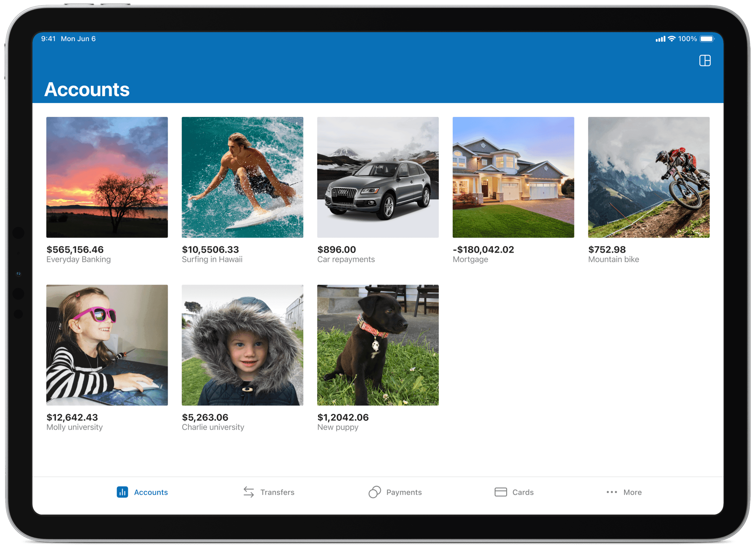Viewport: 756px width, 547px height.
Task: Tap the 9:41 clock in status bar
Action: click(x=48, y=39)
